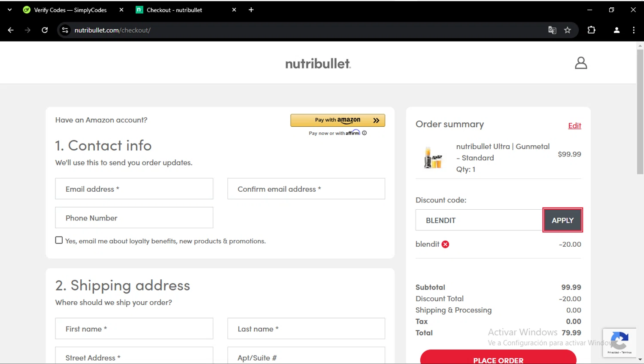Click the page vertical scrollbar
This screenshot has width=644, height=364.
click(640, 112)
